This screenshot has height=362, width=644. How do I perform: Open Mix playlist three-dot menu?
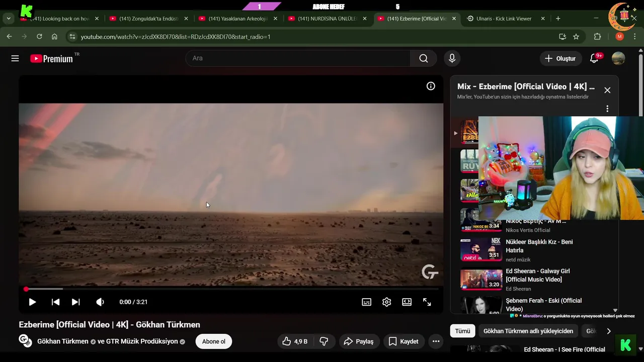click(607, 109)
